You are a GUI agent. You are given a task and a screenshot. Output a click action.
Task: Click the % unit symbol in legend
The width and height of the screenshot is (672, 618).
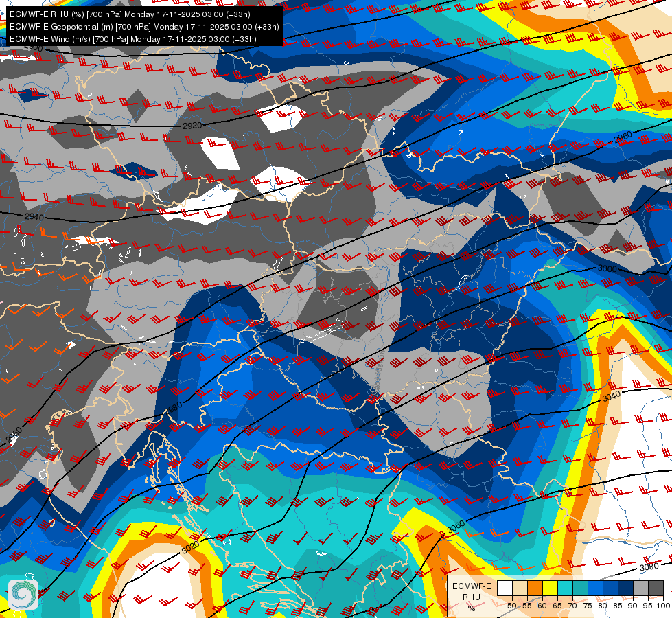pos(472,608)
